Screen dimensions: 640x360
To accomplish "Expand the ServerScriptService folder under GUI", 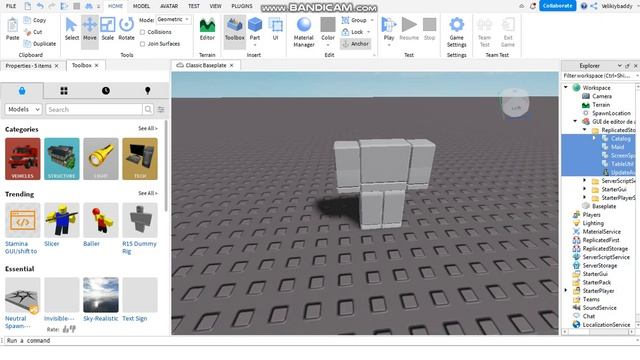I will tap(584, 180).
